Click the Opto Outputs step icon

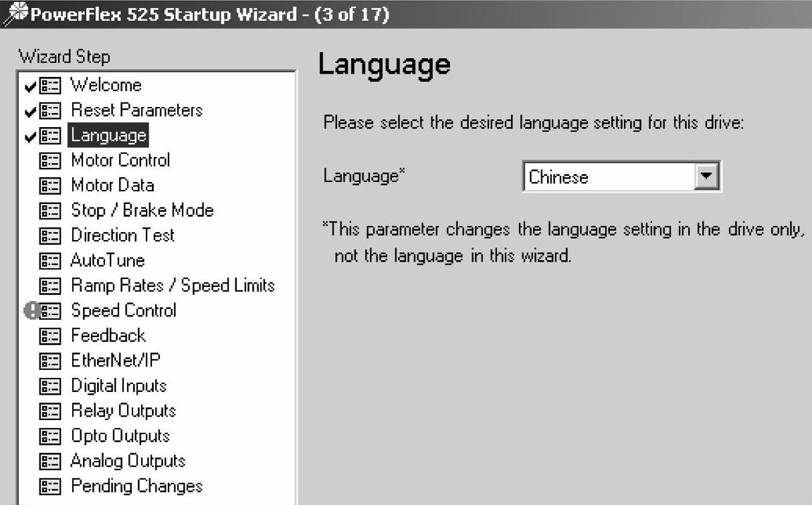click(x=49, y=437)
